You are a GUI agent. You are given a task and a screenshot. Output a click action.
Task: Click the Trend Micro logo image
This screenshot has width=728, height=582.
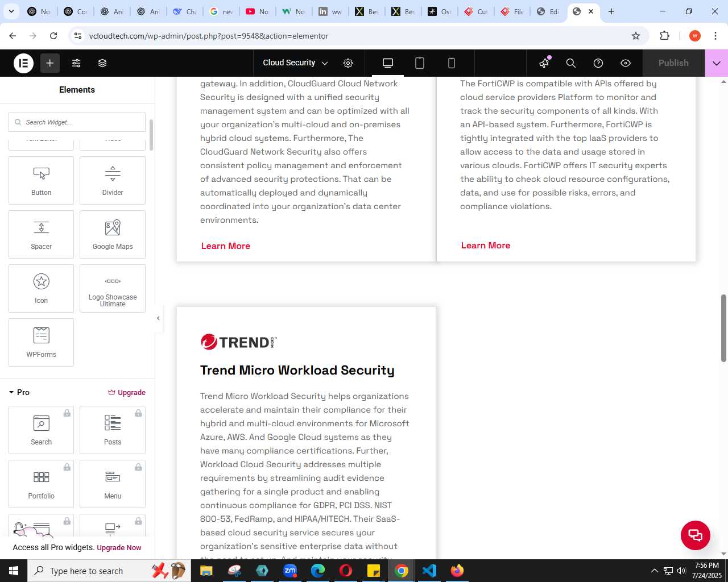pos(239,342)
